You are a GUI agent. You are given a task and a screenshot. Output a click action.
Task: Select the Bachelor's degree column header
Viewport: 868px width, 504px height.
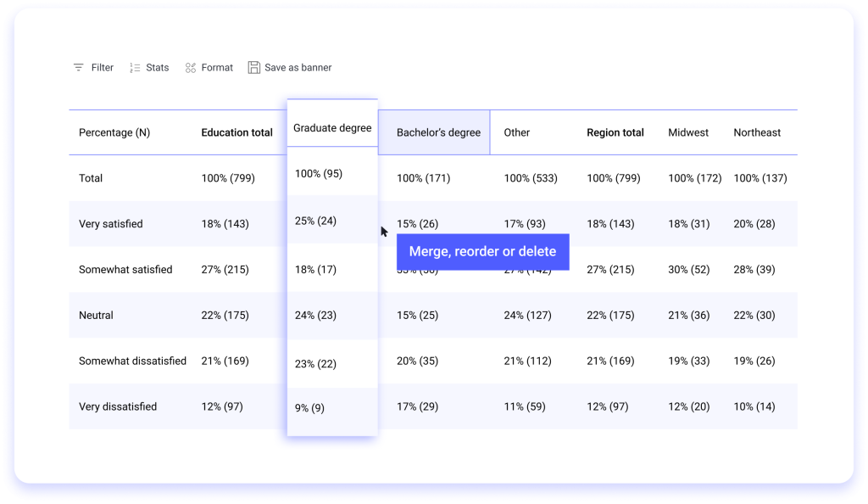click(438, 133)
